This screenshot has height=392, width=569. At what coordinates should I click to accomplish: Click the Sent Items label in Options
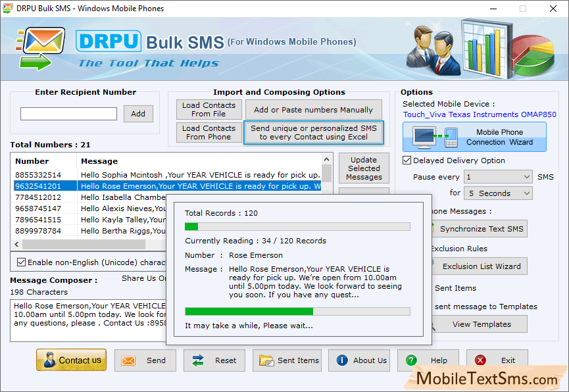point(455,288)
